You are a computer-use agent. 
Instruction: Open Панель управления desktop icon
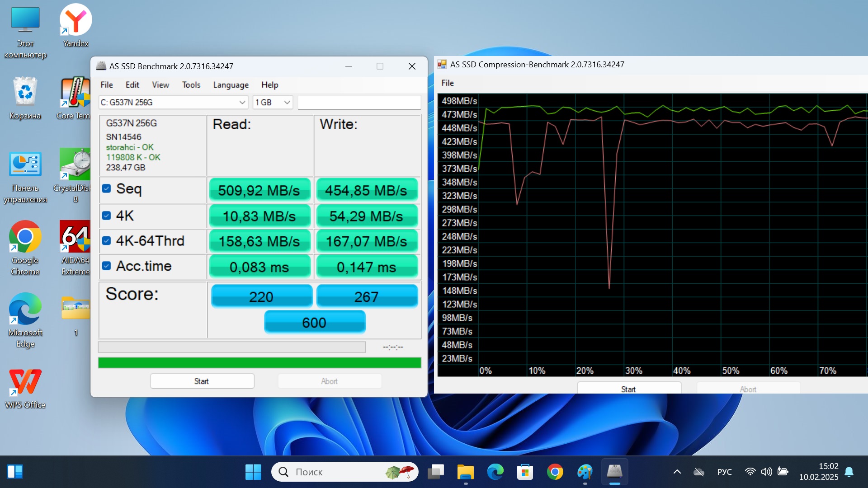[25, 177]
